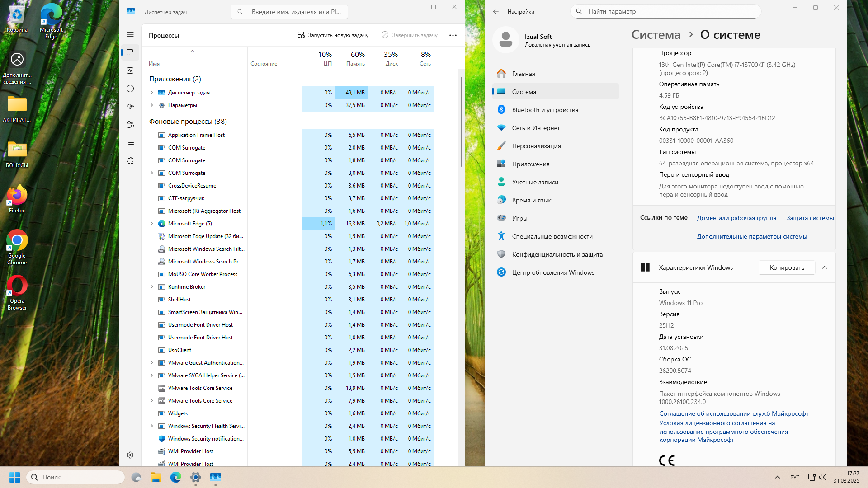
Task: Click Izual Soft account profile
Action: pos(542,40)
